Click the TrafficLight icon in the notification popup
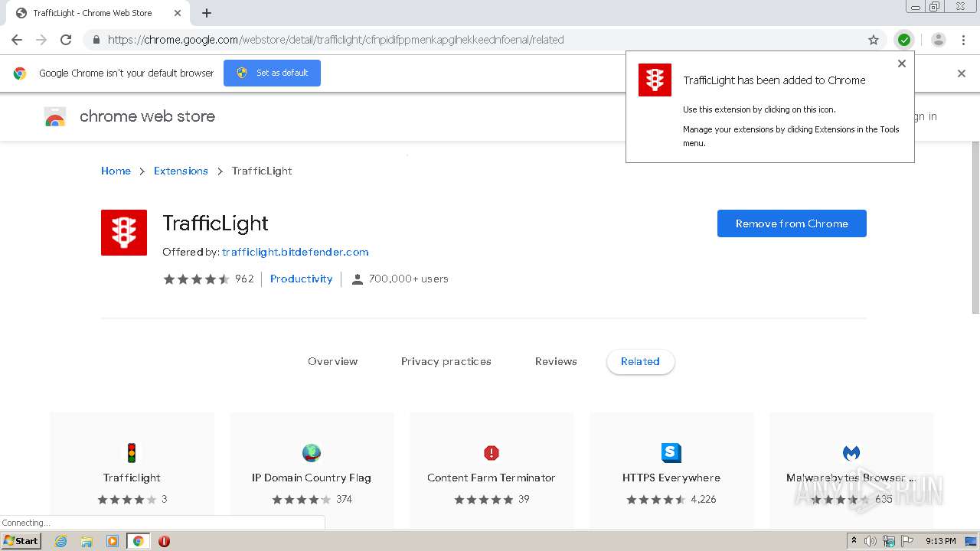The height and width of the screenshot is (551, 980). pos(655,80)
